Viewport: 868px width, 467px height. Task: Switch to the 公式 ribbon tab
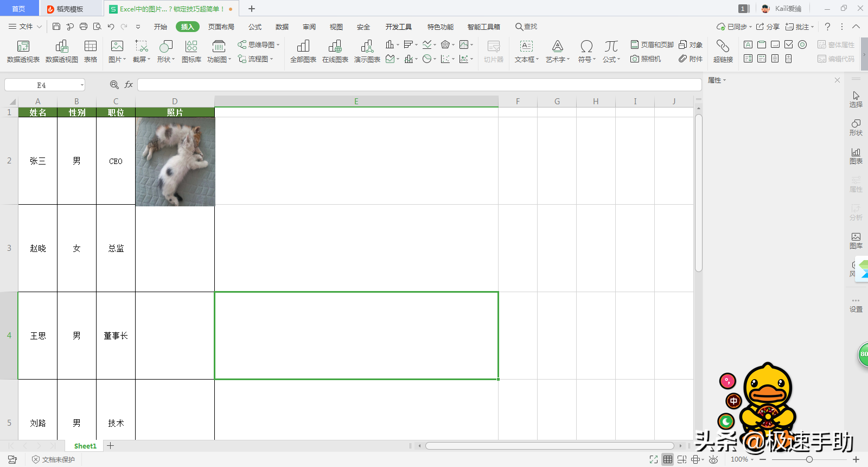(x=255, y=27)
